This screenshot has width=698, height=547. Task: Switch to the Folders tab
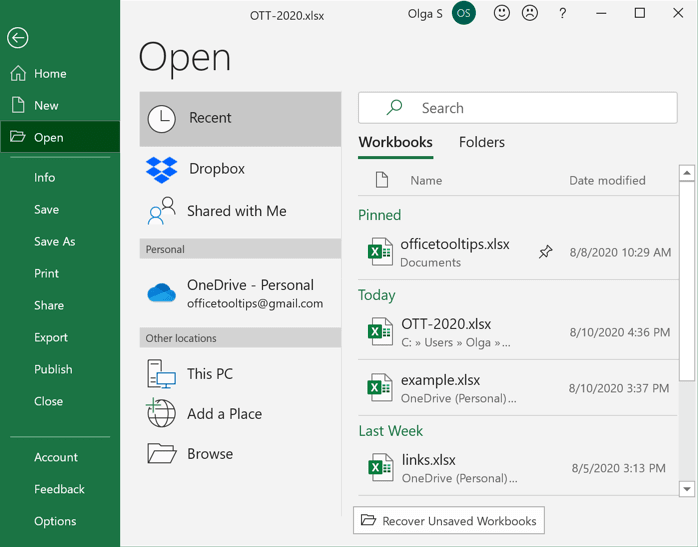[x=481, y=142]
